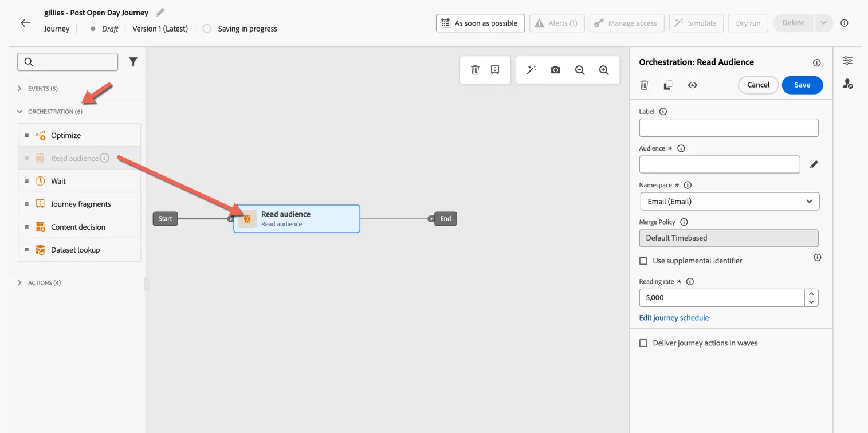The image size is (868, 433).
Task: Go back using the left arrow
Action: click(26, 23)
